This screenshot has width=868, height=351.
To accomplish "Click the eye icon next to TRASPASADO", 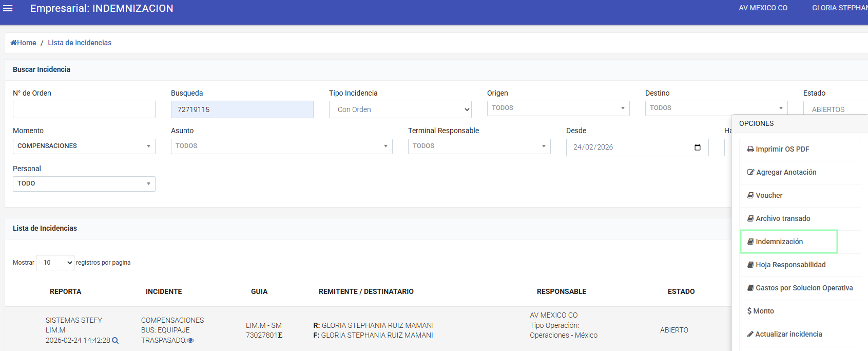I will 191,341.
